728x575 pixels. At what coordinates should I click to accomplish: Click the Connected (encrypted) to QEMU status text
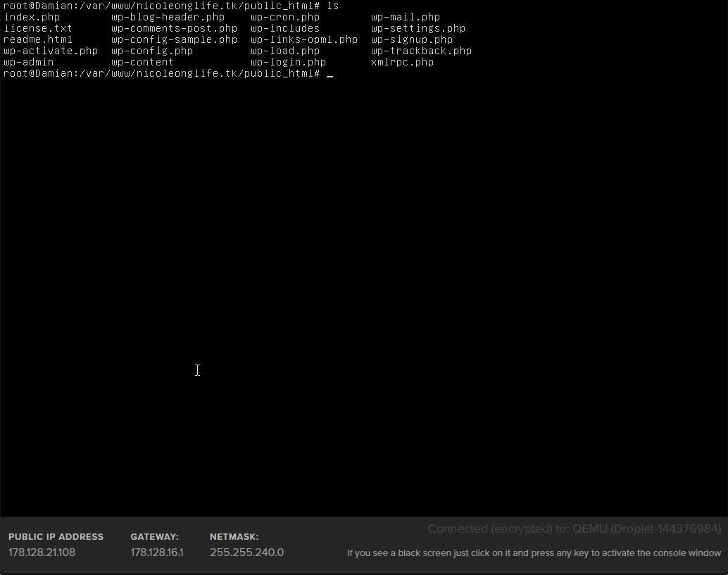(x=574, y=529)
